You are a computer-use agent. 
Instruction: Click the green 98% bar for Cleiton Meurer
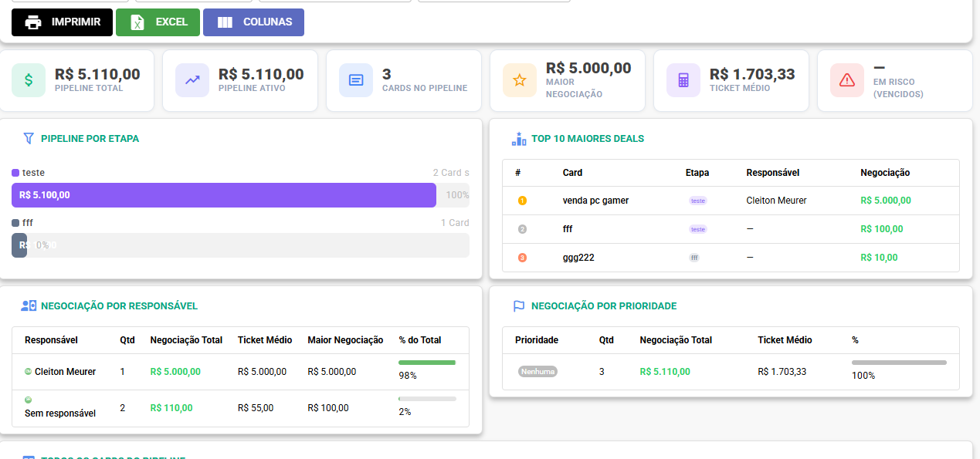427,363
